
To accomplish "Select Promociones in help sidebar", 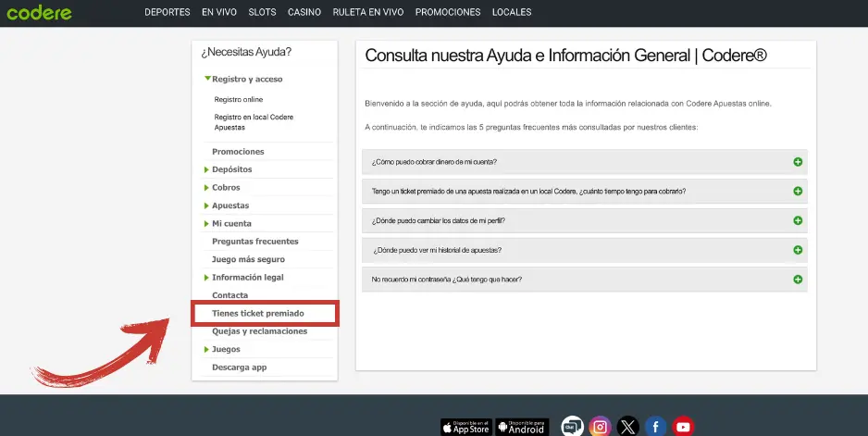I will [238, 151].
